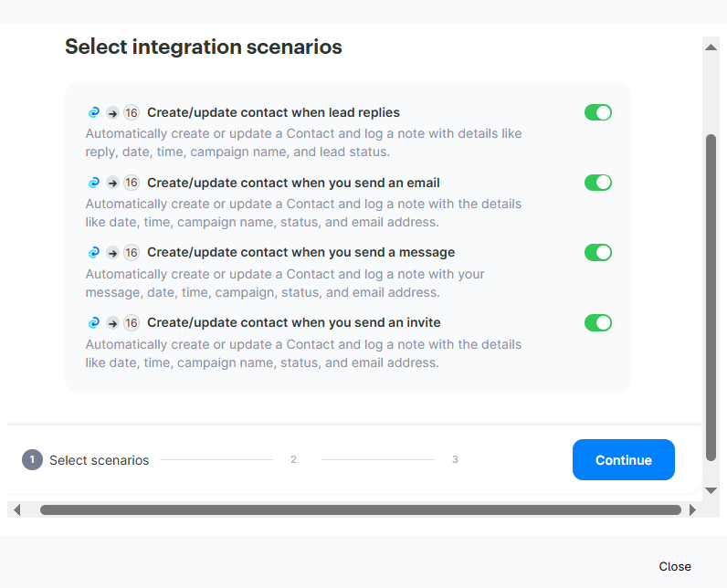The height and width of the screenshot is (588, 727).
Task: Click the source app icon beside 'lead replies'
Action: pyautogui.click(x=93, y=113)
